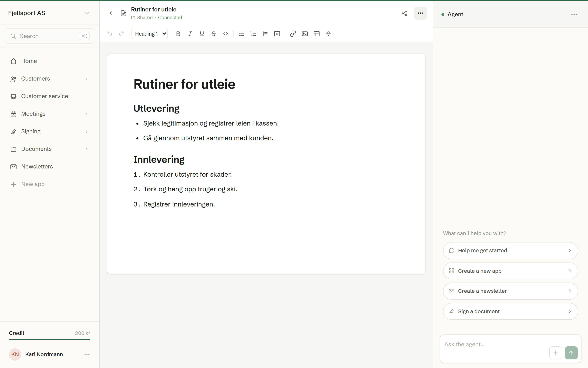This screenshot has width=588, height=368.
Task: Open the Heading 1 style dropdown
Action: pyautogui.click(x=150, y=34)
